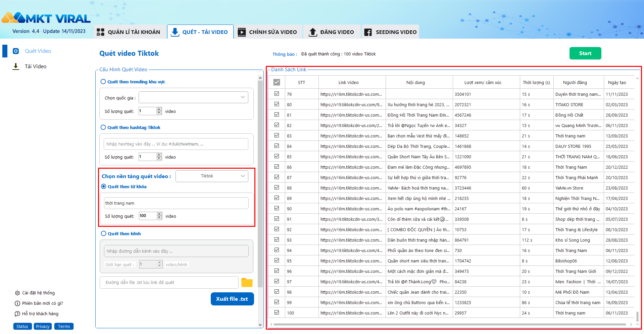Switch to Quét - Tải Video tab
This screenshot has height=334, width=644.
200,32
